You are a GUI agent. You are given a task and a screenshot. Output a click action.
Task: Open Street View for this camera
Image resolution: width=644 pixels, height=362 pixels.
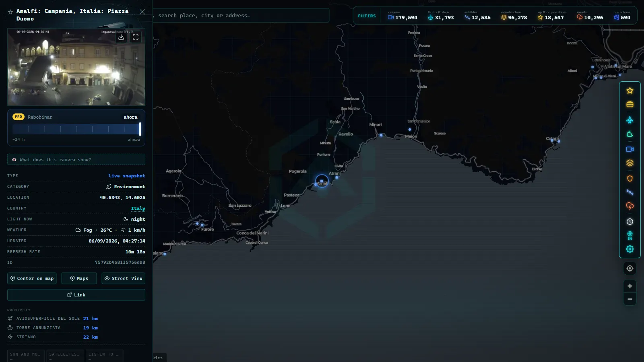(x=123, y=278)
